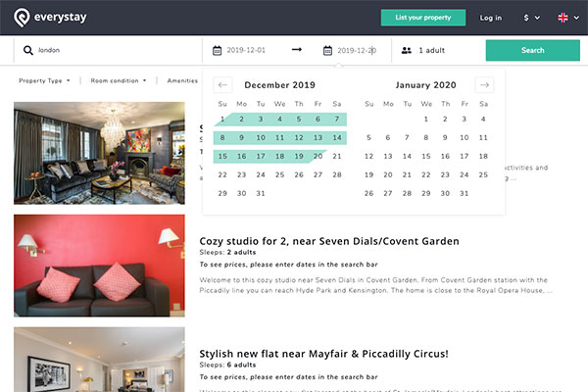Image resolution: width=588 pixels, height=392 pixels.
Task: Click the List your property button
Action: pyautogui.click(x=423, y=18)
